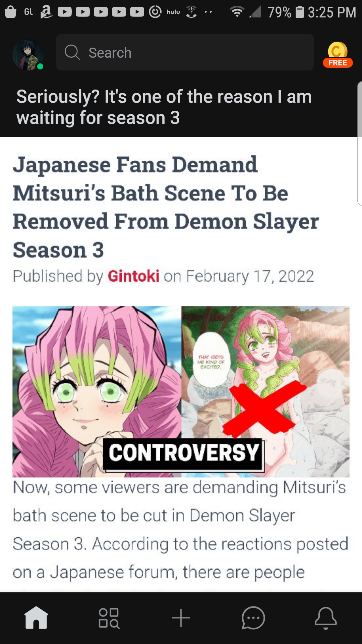View the Mitsuri controversy article image
The image size is (362, 644).
point(181,391)
